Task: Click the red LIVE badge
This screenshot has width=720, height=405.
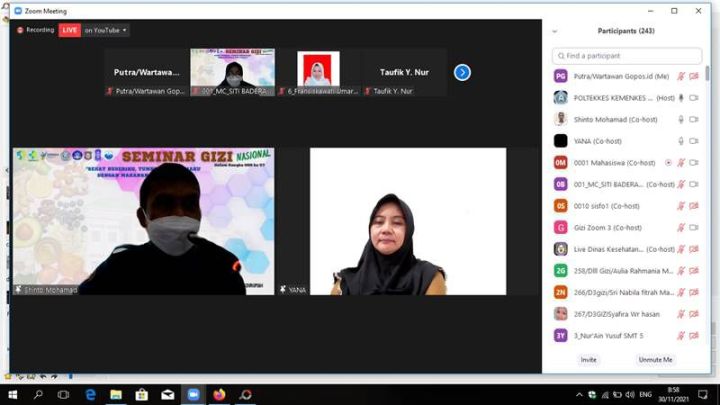Action: [69, 30]
